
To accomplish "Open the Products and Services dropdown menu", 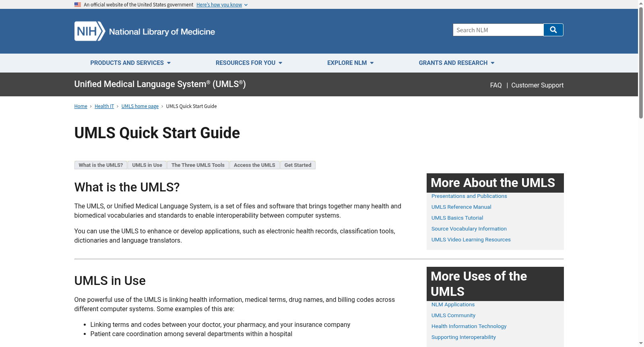I will (x=130, y=63).
